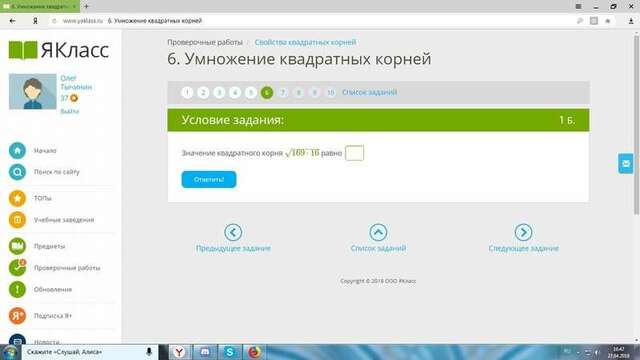Open the Skype taskbar icon
640x360 pixels.
coord(229,352)
